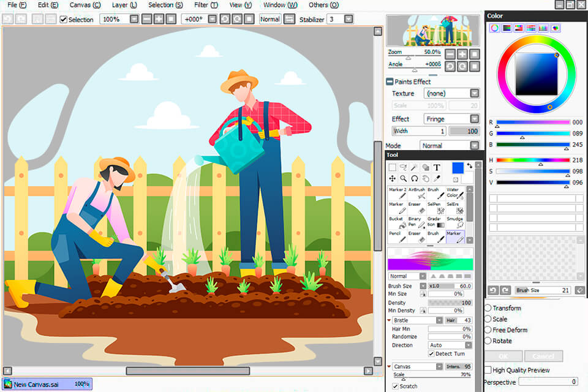Show the color wheel view
The image size is (588, 392).
(x=495, y=28)
